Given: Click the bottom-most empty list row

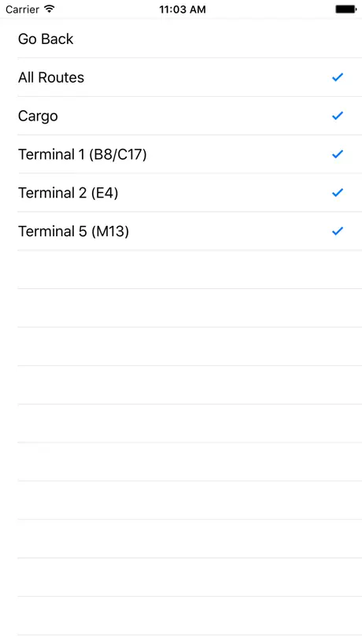Looking at the screenshot, I should (181, 616).
